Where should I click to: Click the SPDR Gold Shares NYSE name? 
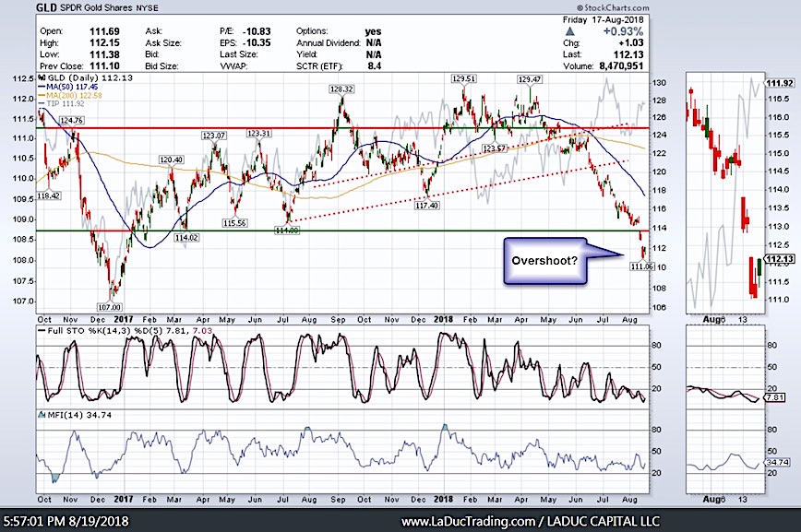[111, 8]
